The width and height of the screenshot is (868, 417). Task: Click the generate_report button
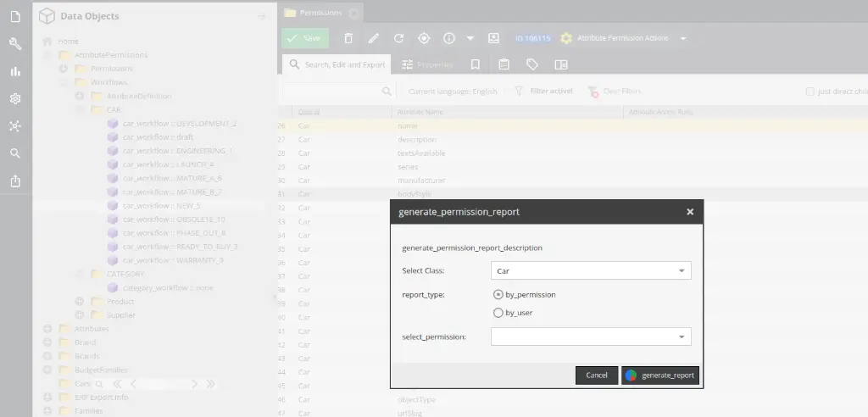tap(660, 375)
